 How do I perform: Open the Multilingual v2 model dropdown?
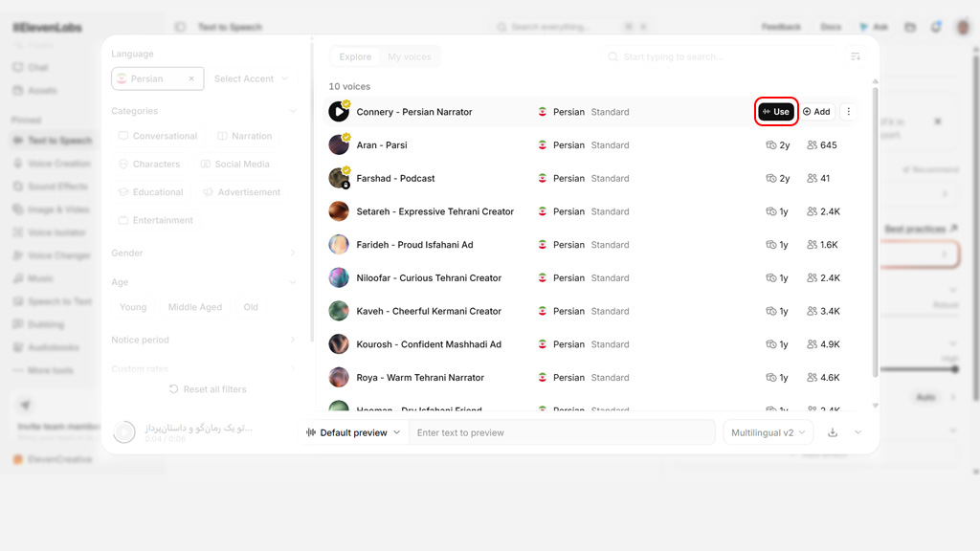[768, 432]
